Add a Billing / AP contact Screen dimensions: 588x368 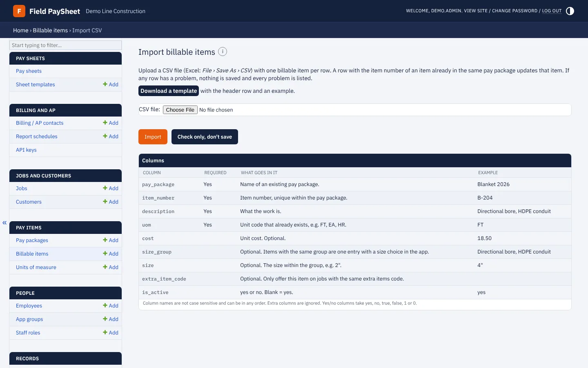(111, 123)
